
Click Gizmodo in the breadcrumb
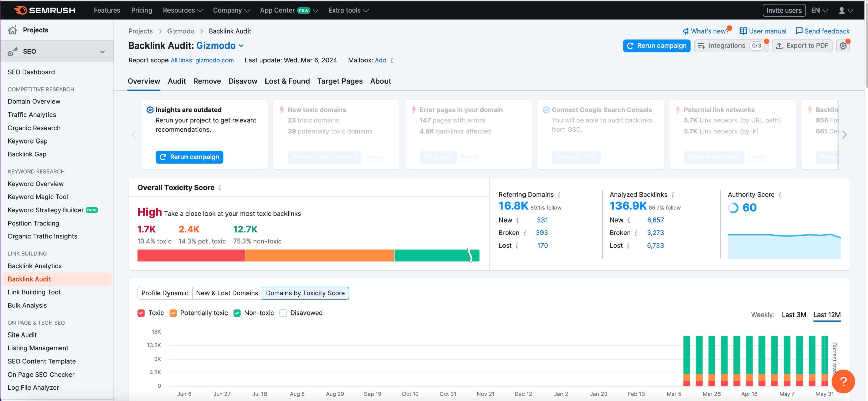180,31
